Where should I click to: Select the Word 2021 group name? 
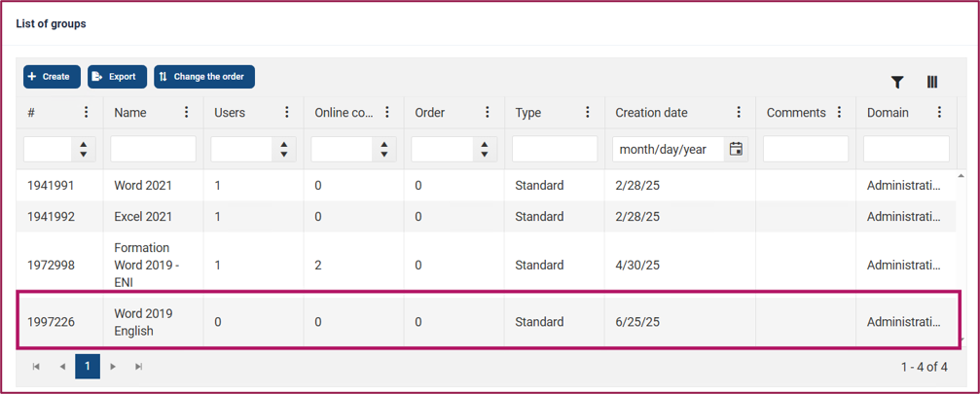click(x=143, y=186)
